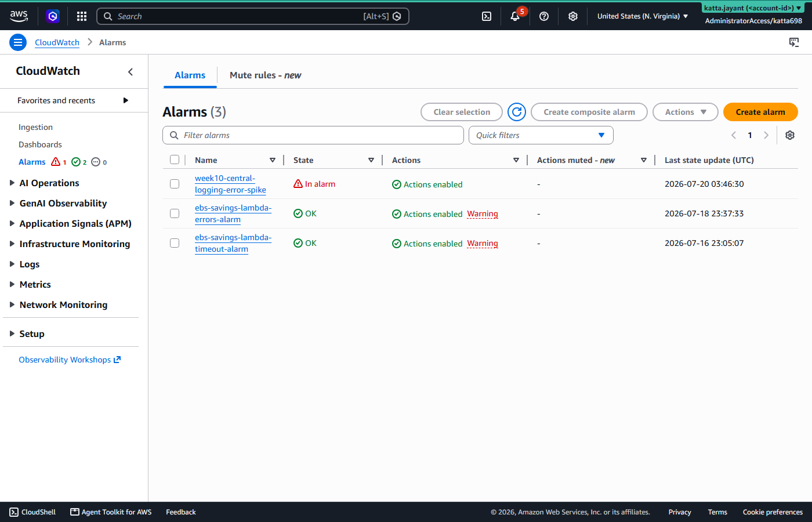Open the services grid menu icon
This screenshot has height=522, width=812.
[x=82, y=16]
